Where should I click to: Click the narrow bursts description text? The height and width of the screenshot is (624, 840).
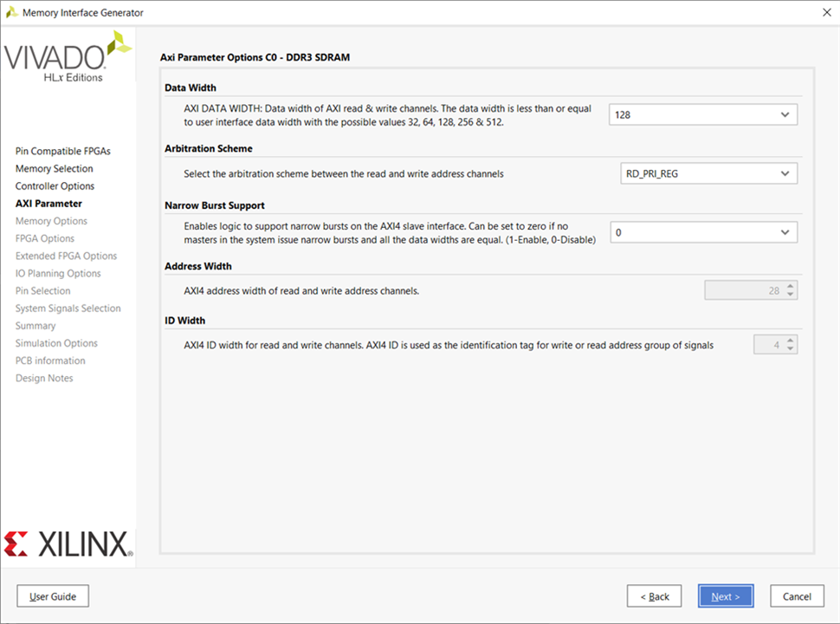390,233
